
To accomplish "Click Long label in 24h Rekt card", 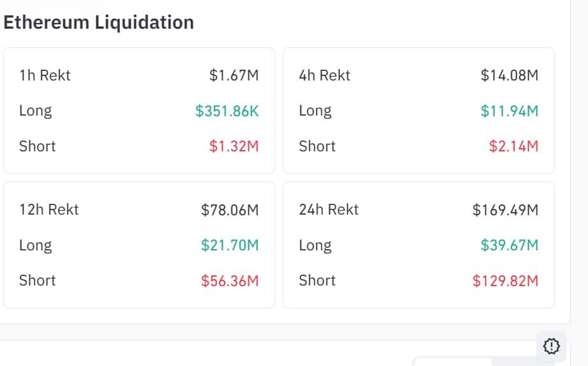I will tap(315, 245).
